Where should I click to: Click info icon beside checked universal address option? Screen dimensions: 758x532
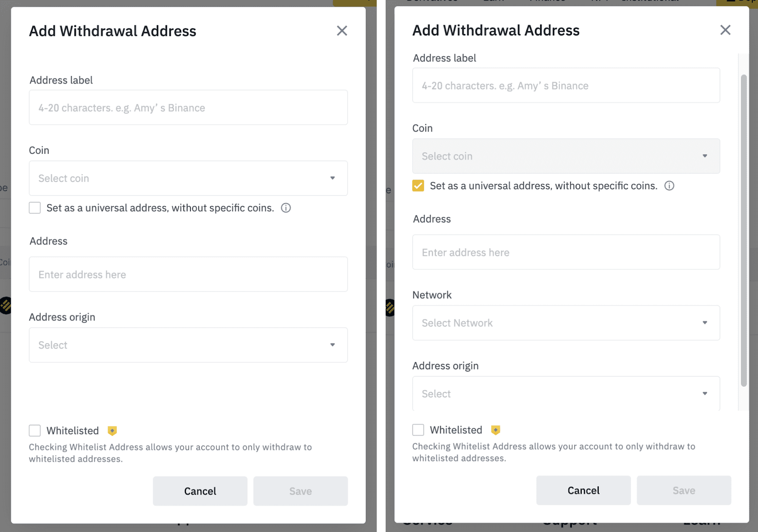[669, 186]
